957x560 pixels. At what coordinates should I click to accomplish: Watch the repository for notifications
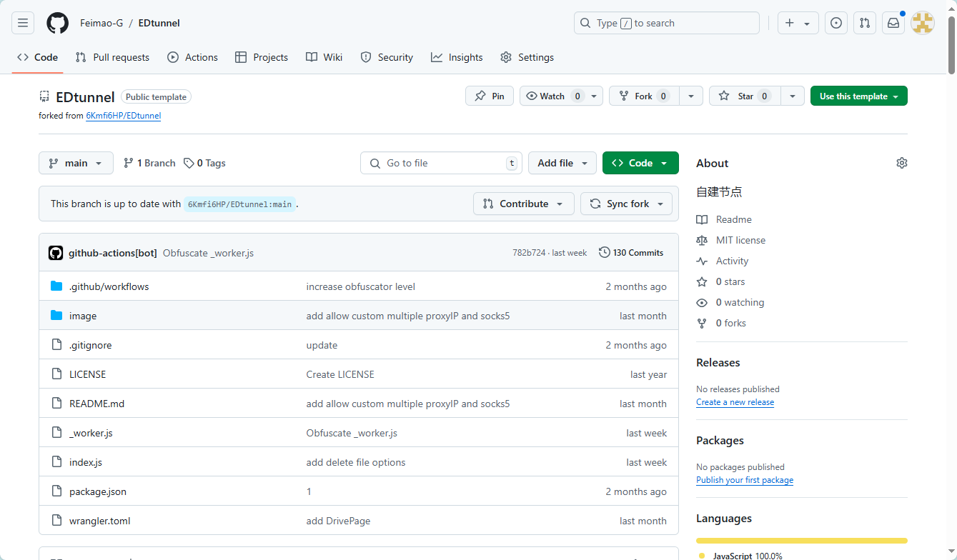561,96
